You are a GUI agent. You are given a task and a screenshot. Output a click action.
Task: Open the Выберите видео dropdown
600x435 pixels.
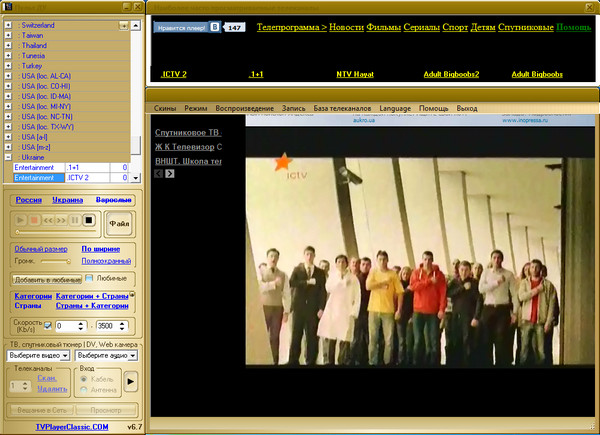click(x=39, y=355)
